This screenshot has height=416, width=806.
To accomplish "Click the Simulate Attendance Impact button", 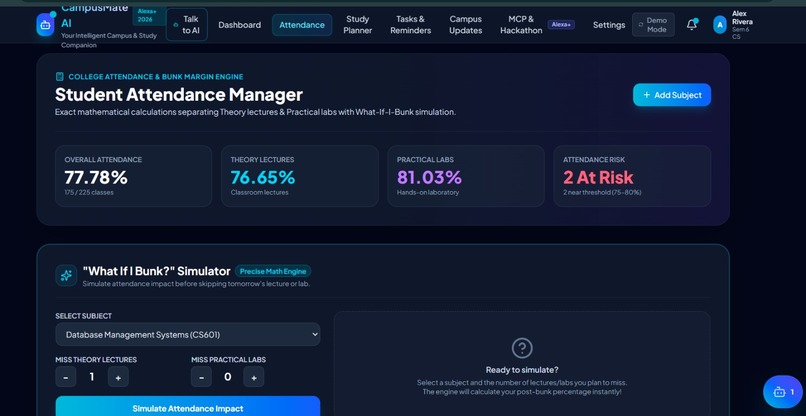I will [188, 408].
